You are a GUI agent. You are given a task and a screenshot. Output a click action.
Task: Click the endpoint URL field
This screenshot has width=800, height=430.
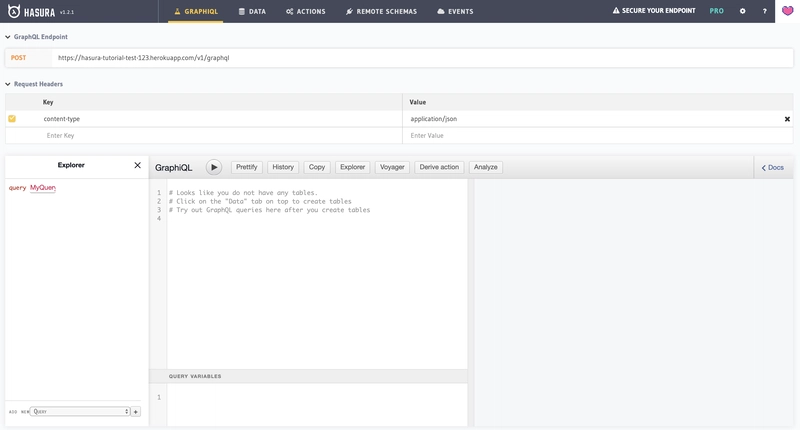click(422, 58)
